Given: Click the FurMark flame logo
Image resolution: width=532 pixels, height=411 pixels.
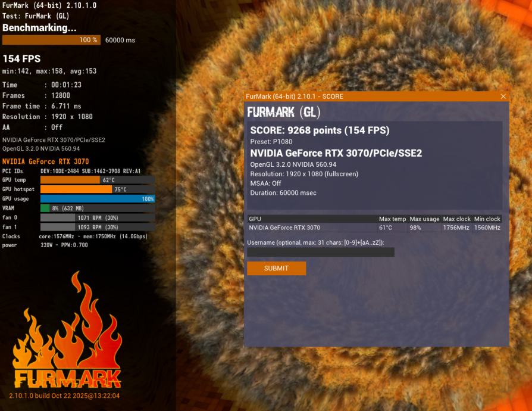Looking at the screenshot, I should coord(67,330).
